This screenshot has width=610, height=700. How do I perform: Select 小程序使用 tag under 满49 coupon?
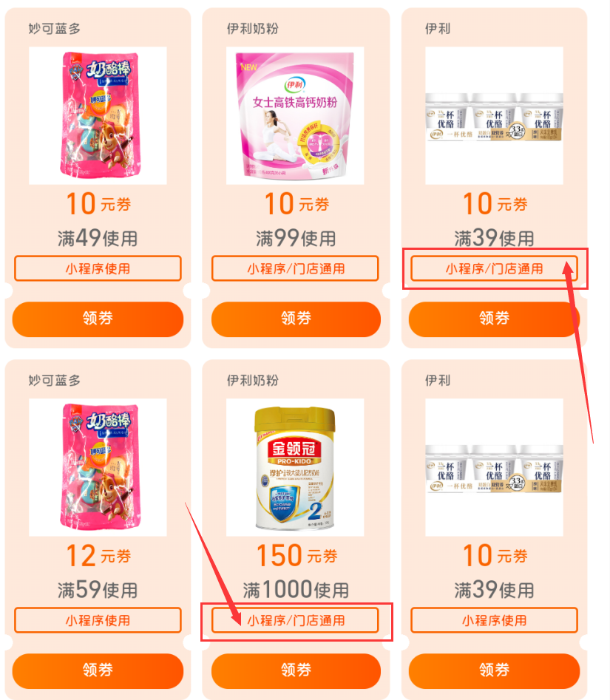[98, 268]
